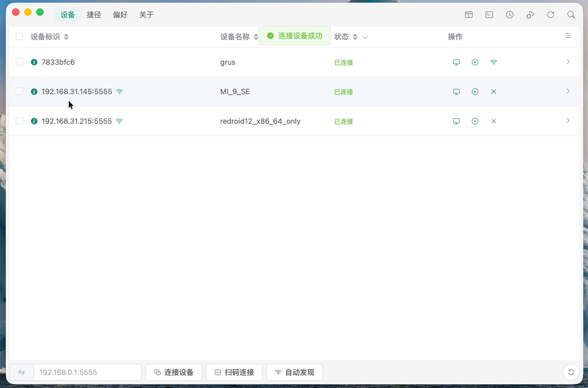Open the 偏好 tab
Image resolution: width=588 pixels, height=388 pixels.
[120, 15]
